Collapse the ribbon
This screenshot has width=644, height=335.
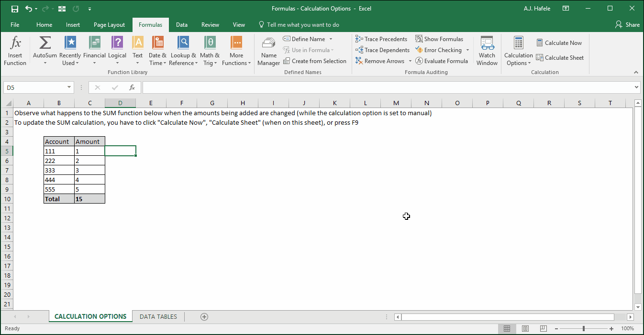[x=636, y=72]
